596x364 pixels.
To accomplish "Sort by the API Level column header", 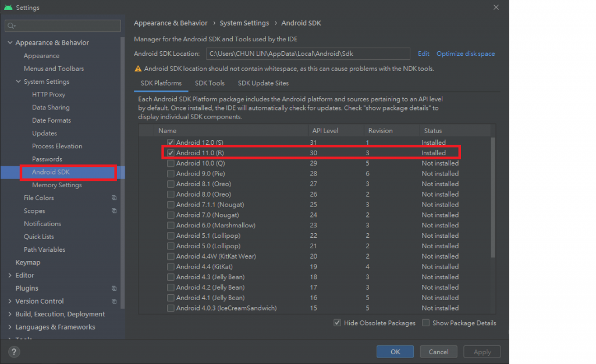I will (x=336, y=131).
